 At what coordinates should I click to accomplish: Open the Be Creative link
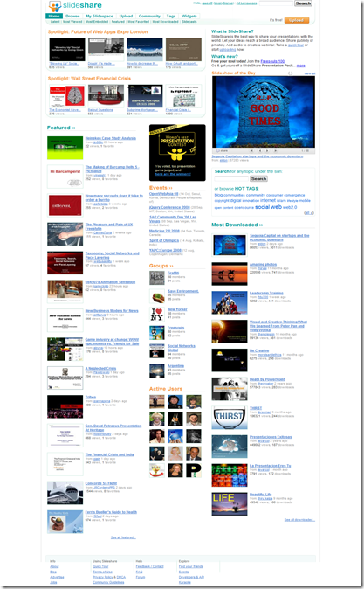[259, 350]
